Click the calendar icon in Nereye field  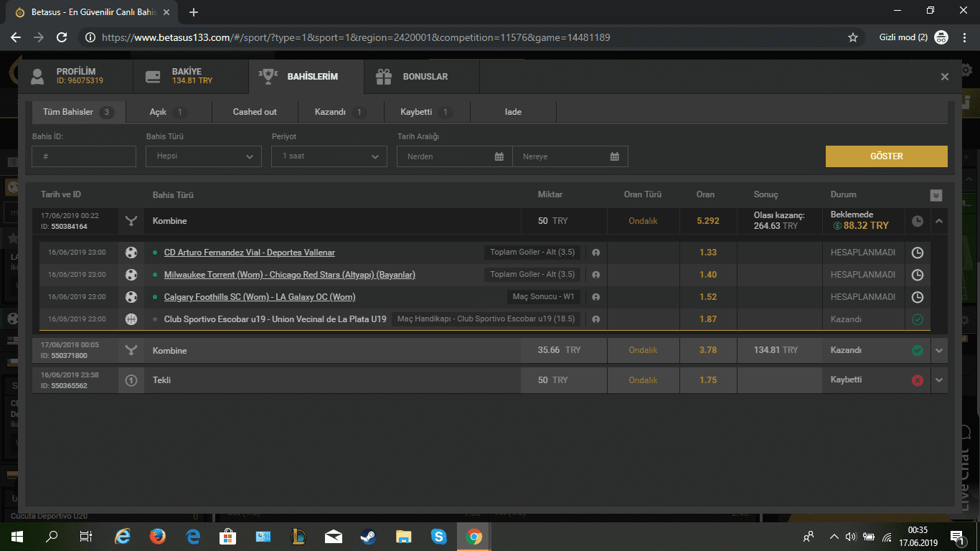coord(615,156)
